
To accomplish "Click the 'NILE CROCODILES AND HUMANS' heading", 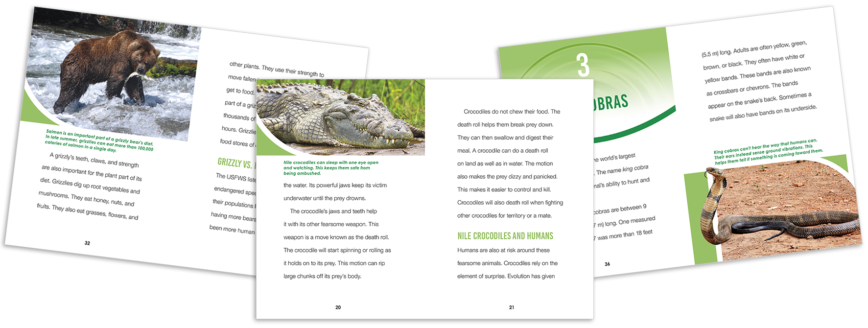I will [505, 236].
